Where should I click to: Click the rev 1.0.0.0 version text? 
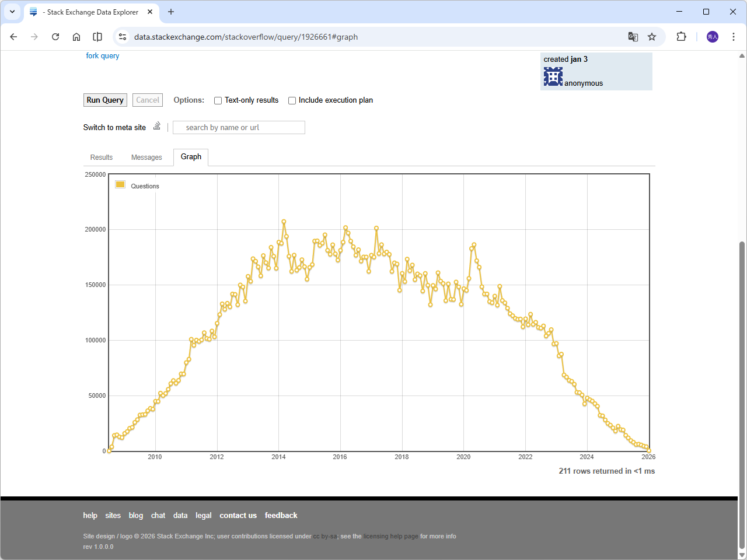pyautogui.click(x=98, y=547)
